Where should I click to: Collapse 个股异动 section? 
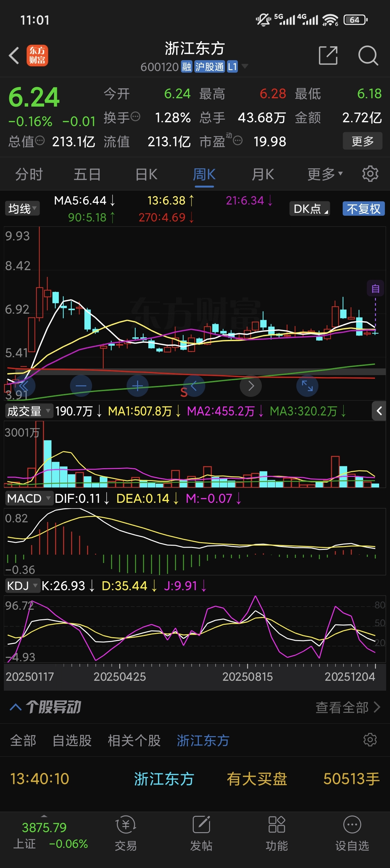[16, 707]
